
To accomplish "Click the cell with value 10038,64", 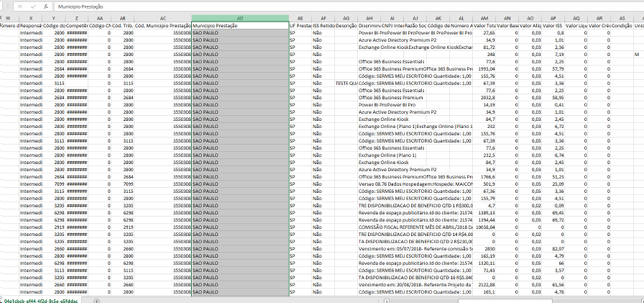I will 484,227.
